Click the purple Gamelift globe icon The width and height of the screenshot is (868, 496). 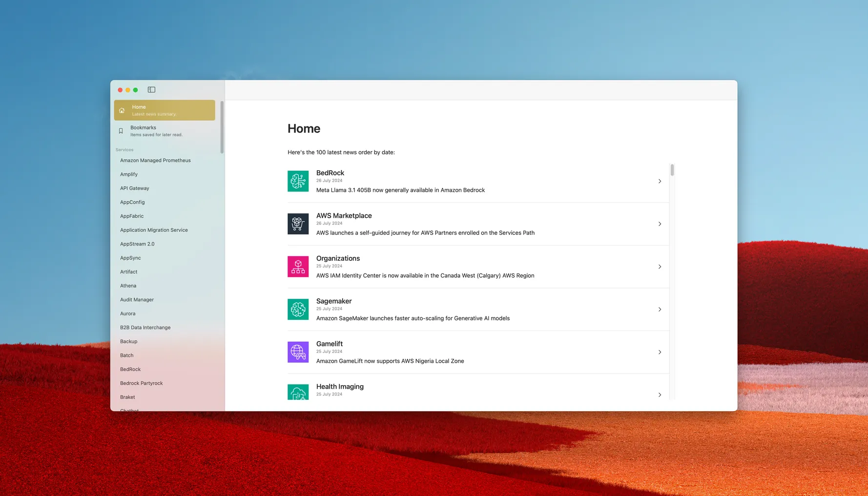point(298,352)
